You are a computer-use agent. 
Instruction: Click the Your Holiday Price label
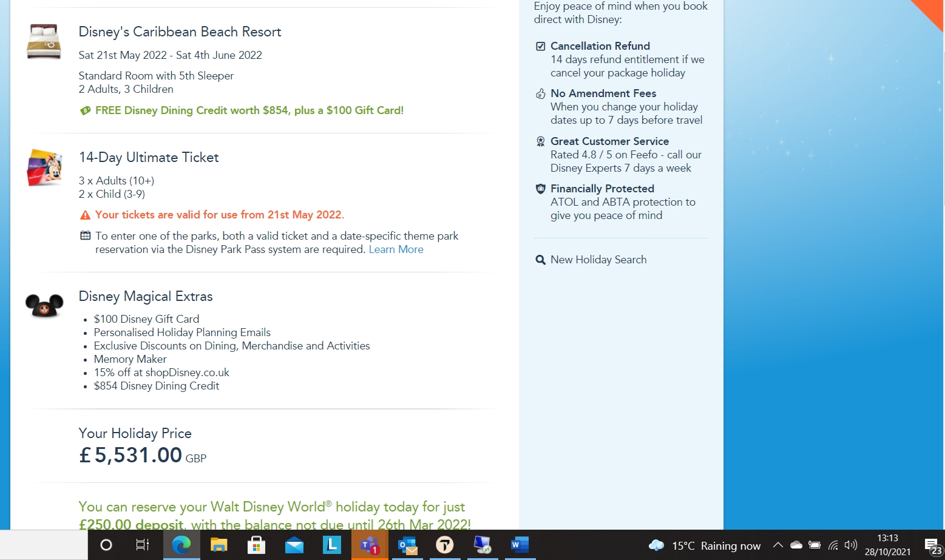tap(135, 433)
